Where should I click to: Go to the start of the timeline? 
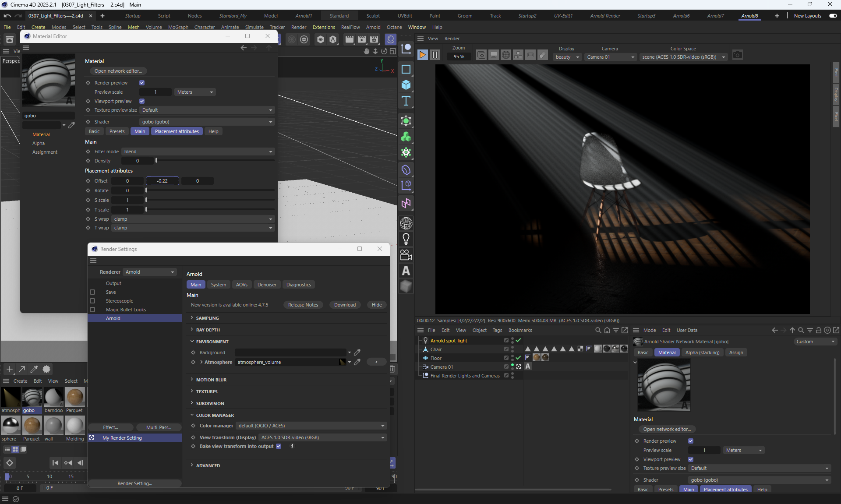coord(55,463)
